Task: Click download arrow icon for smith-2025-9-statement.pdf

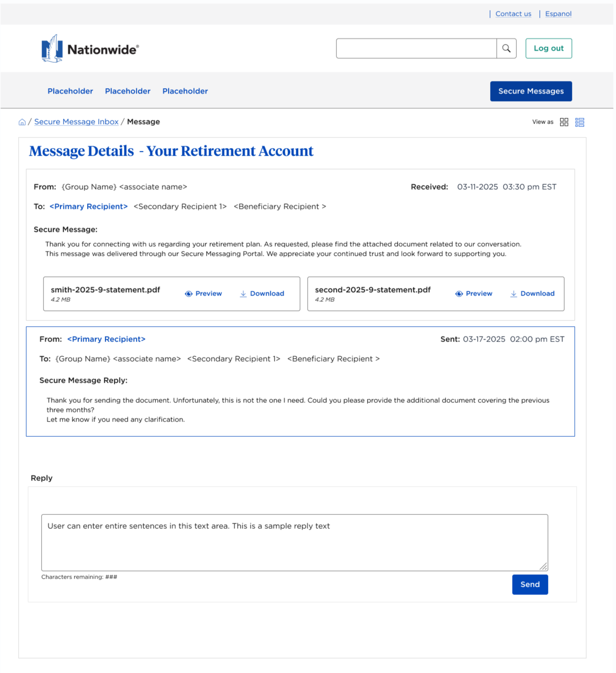Action: click(243, 294)
